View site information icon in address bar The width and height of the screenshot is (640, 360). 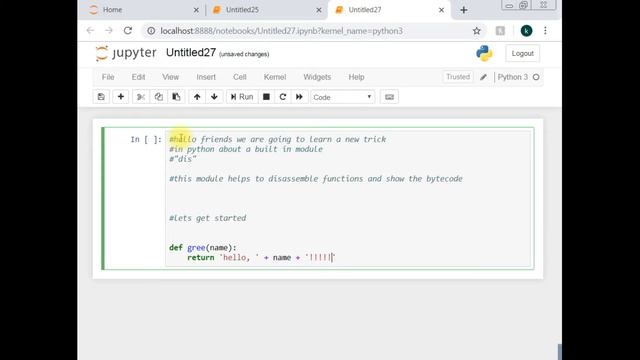click(x=151, y=31)
